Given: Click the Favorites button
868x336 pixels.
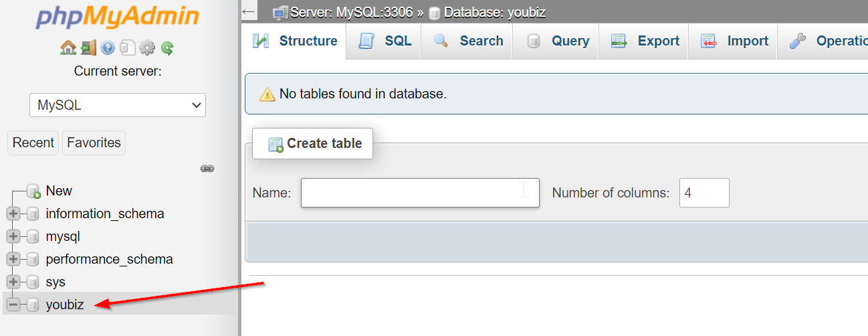Looking at the screenshot, I should point(94,143).
